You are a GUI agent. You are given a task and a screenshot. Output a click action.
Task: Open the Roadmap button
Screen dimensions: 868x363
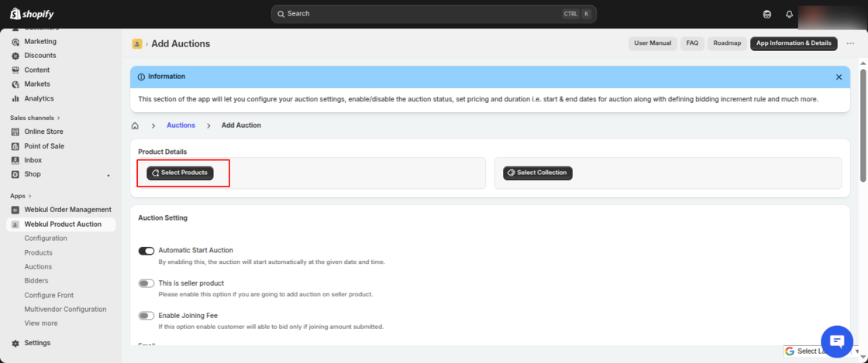pyautogui.click(x=727, y=43)
